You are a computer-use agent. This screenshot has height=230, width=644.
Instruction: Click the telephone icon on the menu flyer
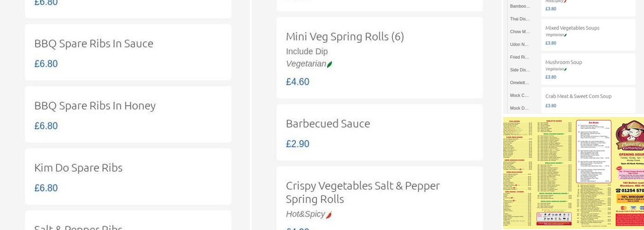click(x=618, y=190)
